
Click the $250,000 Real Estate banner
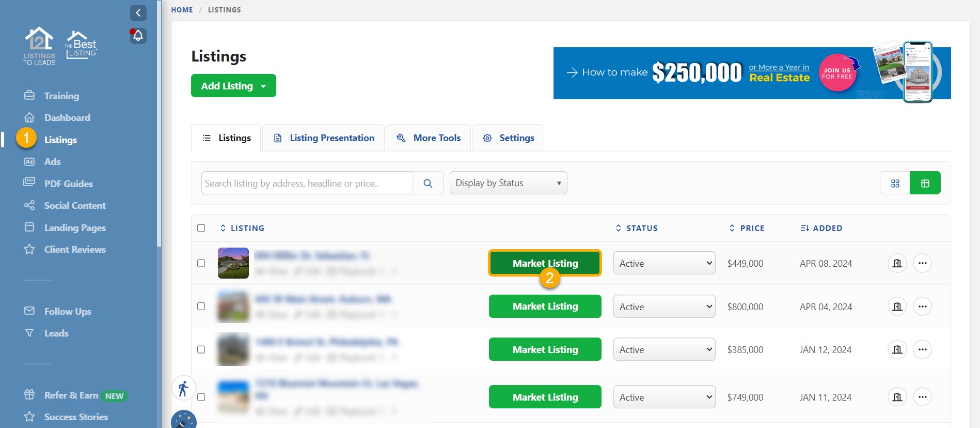point(752,73)
